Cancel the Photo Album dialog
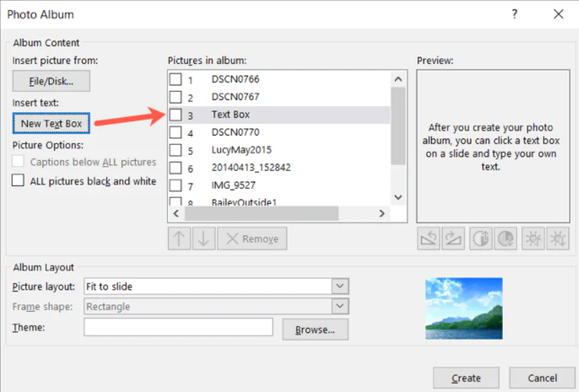 coord(542,378)
